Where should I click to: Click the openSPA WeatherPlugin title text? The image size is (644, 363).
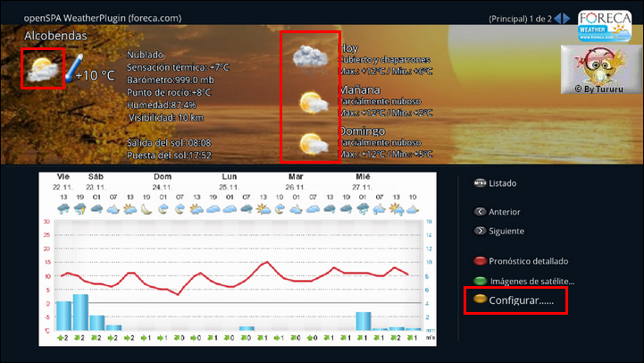102,18
